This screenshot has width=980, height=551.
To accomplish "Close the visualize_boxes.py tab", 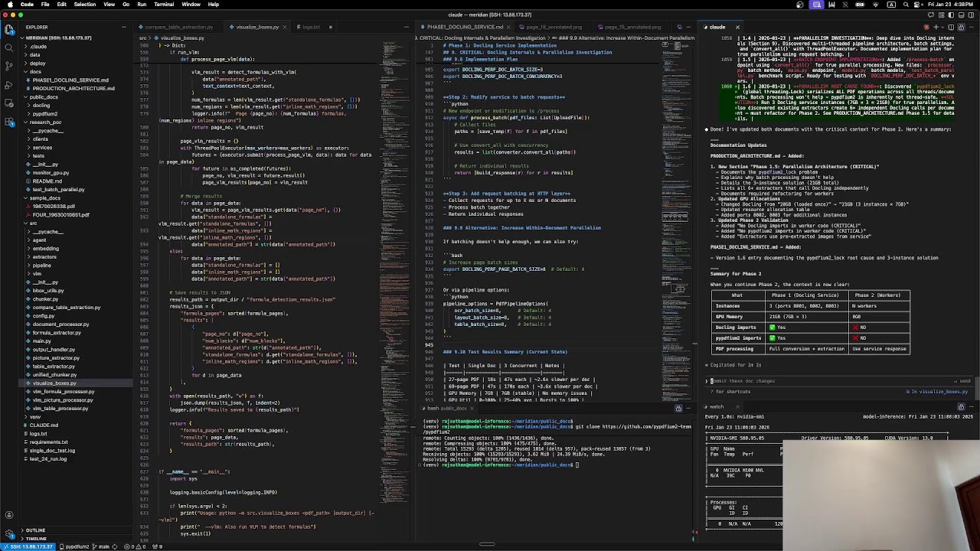I will [284, 27].
